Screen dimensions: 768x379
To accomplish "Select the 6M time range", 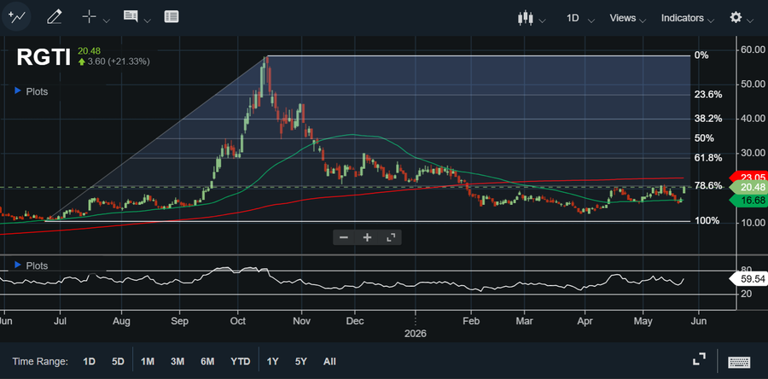I will (x=207, y=362).
